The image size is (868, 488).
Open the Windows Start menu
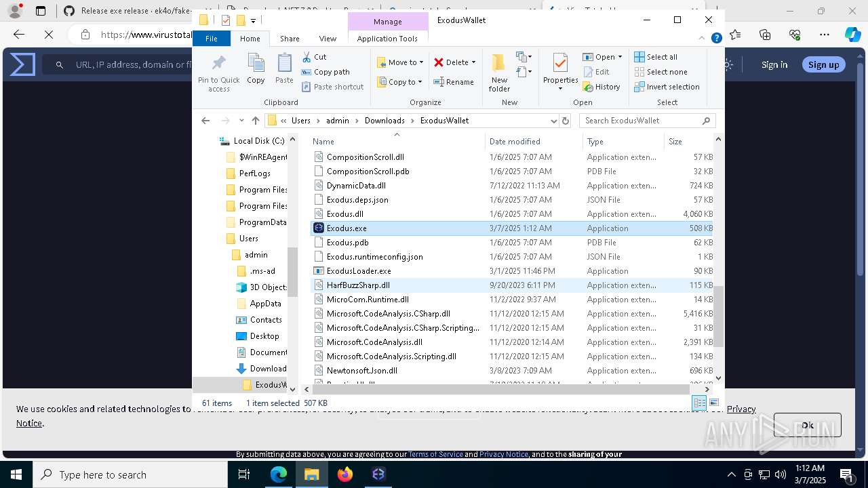coord(16,474)
